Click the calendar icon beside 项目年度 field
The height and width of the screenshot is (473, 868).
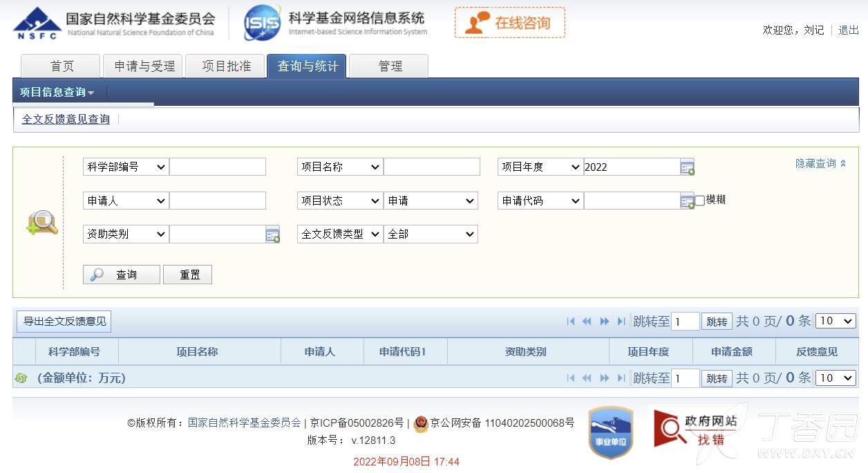pyautogui.click(x=687, y=167)
